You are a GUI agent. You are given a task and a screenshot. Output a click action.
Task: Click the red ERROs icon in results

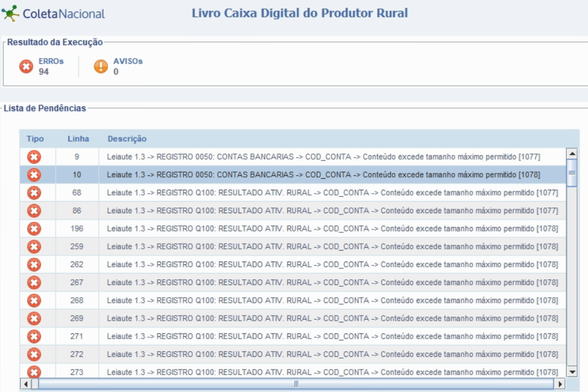pyautogui.click(x=26, y=67)
